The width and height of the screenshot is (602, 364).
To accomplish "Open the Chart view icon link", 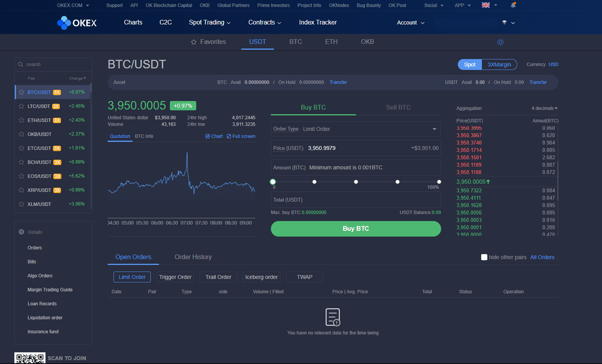I will click(214, 136).
